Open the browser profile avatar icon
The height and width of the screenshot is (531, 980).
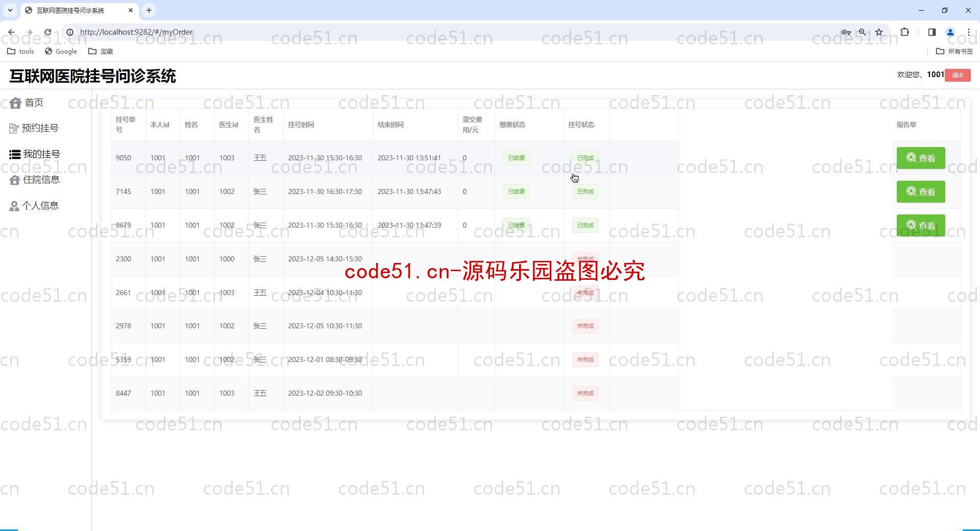coord(950,32)
